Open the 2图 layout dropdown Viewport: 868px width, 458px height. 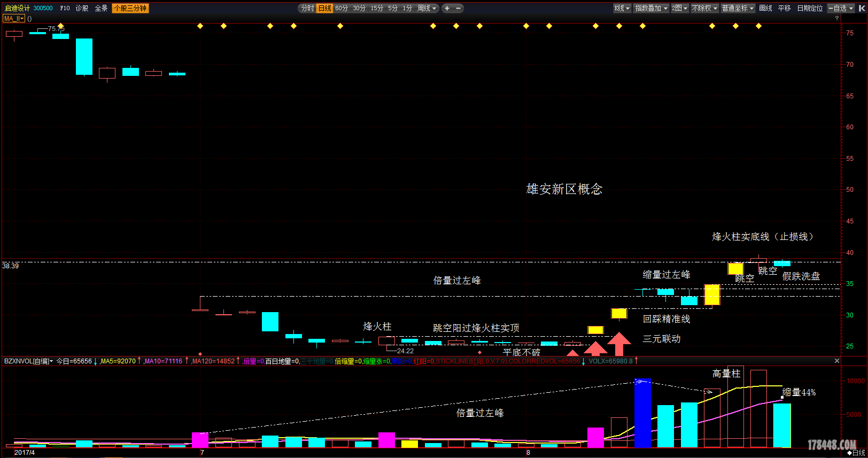(x=680, y=8)
